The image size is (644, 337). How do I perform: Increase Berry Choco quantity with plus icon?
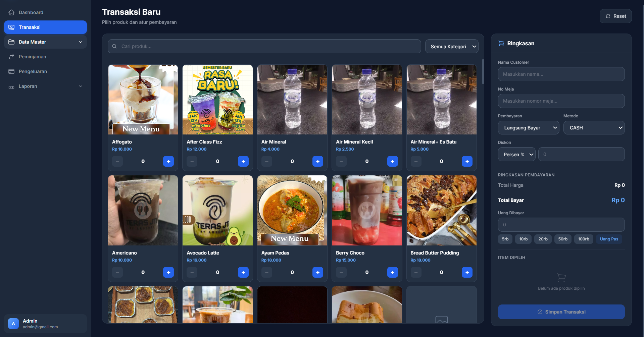click(x=392, y=272)
